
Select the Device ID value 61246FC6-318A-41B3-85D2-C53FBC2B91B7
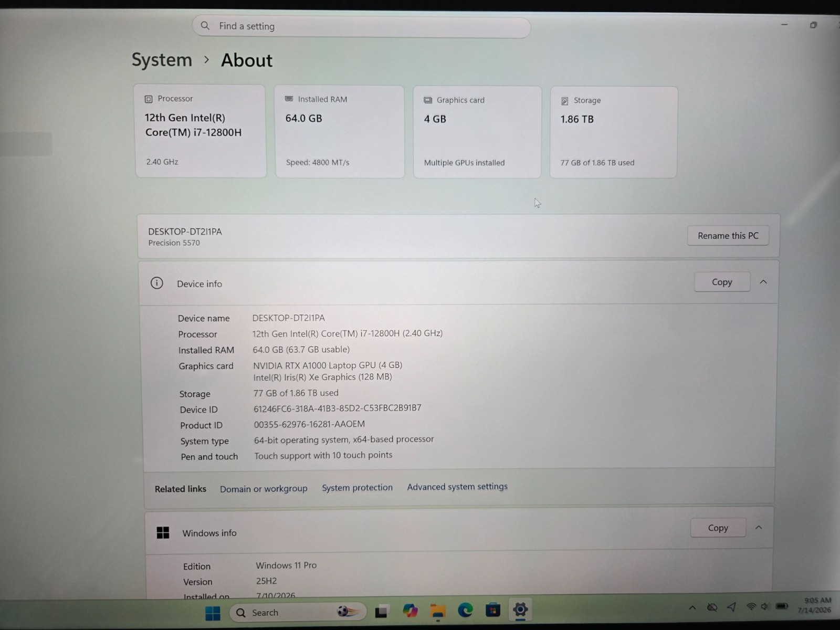(x=337, y=408)
